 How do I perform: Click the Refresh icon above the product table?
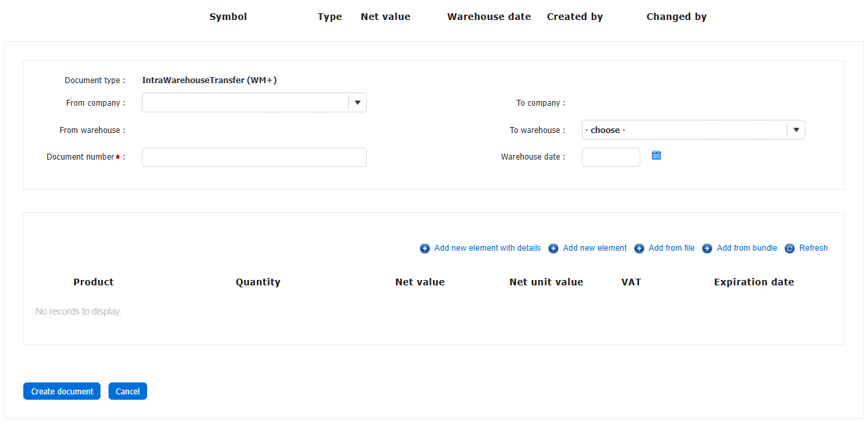[x=789, y=249]
